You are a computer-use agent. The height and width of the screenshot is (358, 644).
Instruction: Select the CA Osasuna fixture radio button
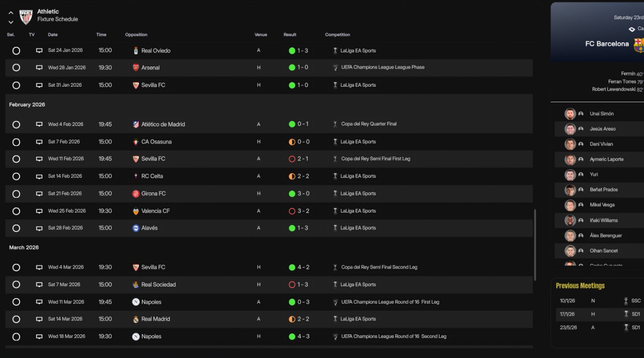coord(16,142)
